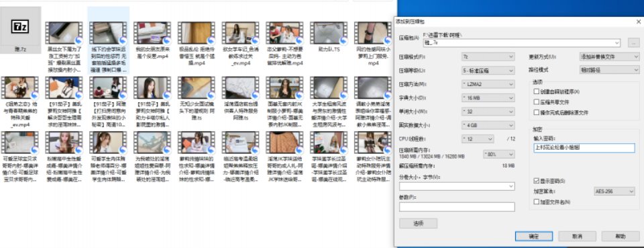
Task: Open the 压缩方法 dropdown showing LZMA2
Action: (488, 84)
